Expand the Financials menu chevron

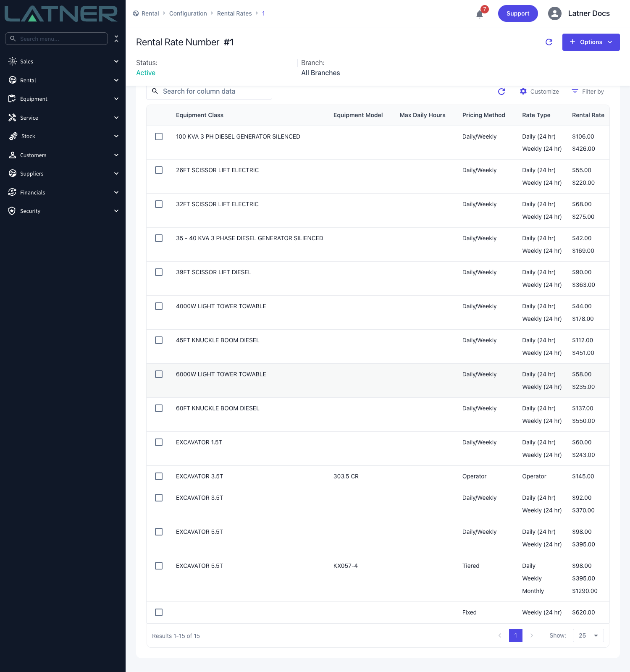coord(116,192)
